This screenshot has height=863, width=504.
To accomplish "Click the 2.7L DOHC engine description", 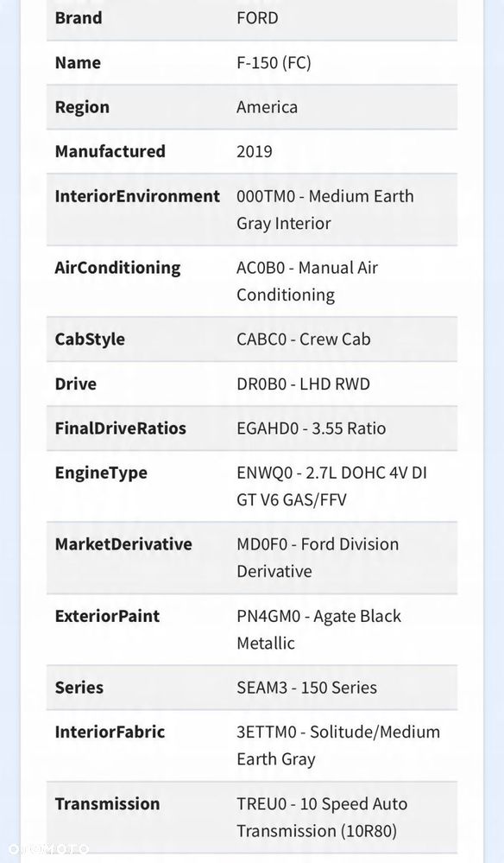I will point(332,486).
